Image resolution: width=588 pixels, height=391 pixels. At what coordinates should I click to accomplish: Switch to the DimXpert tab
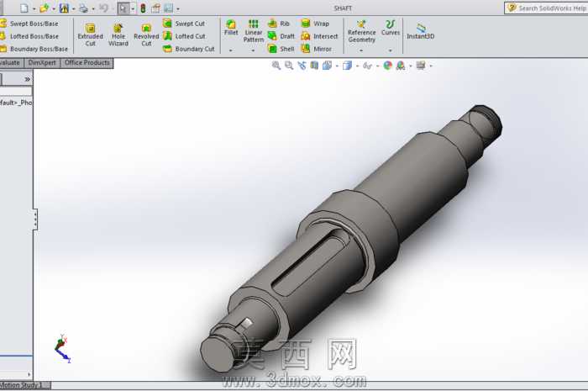coord(42,63)
